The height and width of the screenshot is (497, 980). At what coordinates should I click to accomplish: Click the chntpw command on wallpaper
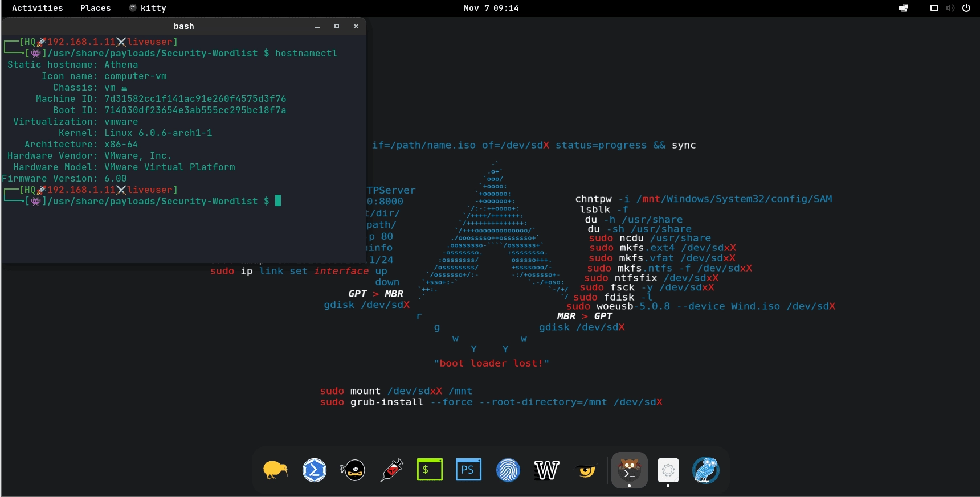pyautogui.click(x=704, y=199)
